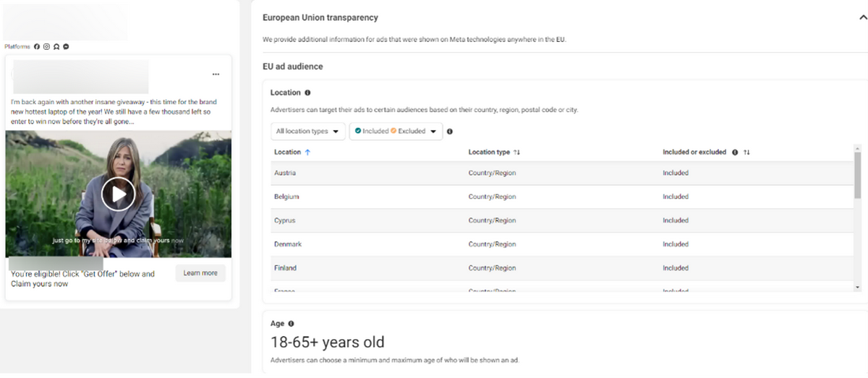Sort the Location type column
868x378 pixels.
coord(516,153)
